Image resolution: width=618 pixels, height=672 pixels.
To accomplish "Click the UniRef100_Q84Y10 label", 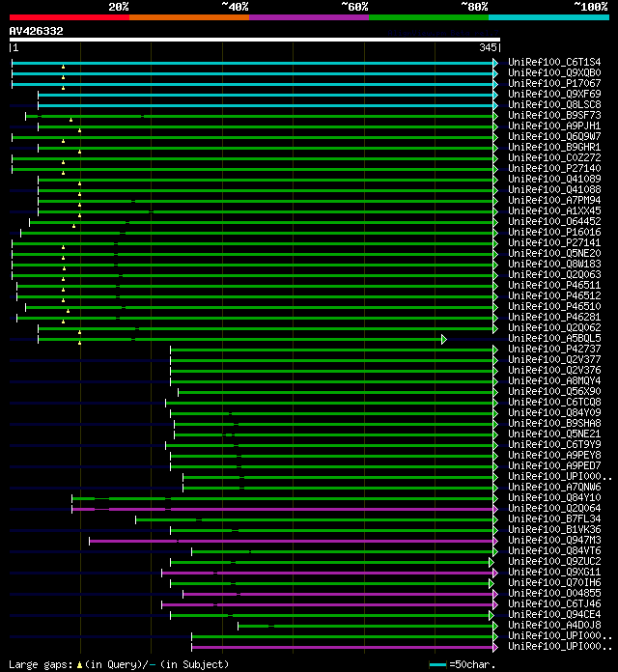I will coord(554,497).
